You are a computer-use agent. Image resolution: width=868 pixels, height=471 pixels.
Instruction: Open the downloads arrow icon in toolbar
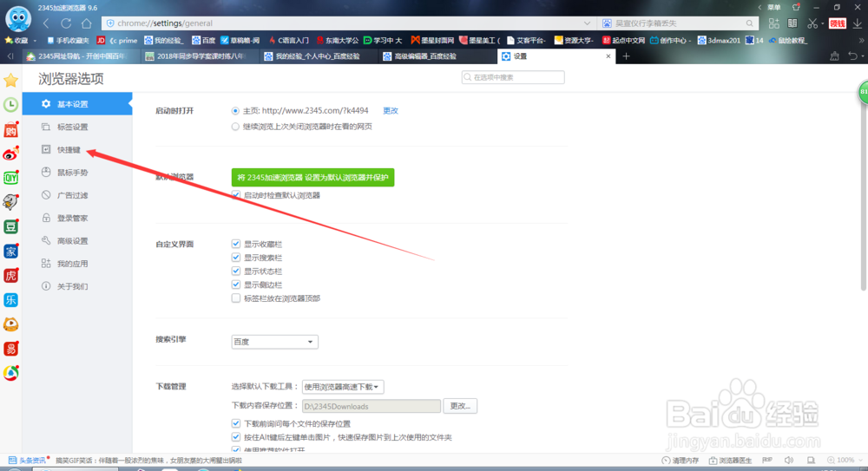(857, 23)
